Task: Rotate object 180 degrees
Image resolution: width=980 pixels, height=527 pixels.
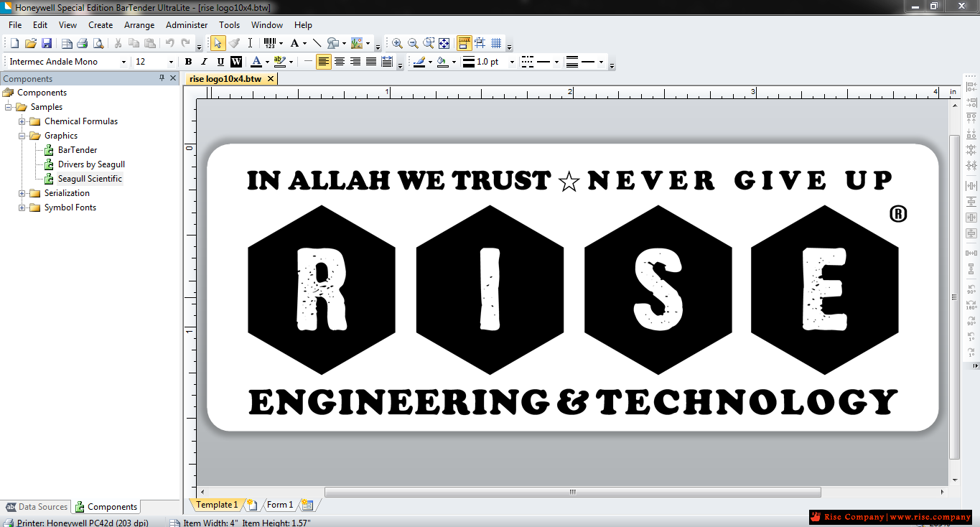Action: (971, 304)
